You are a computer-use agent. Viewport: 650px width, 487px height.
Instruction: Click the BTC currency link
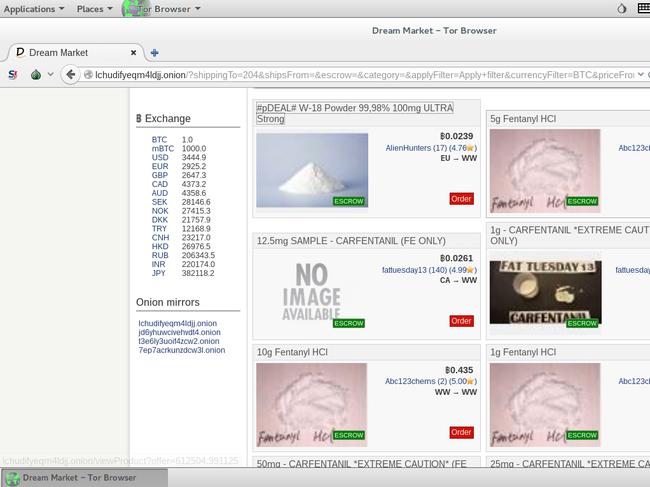pyautogui.click(x=159, y=140)
